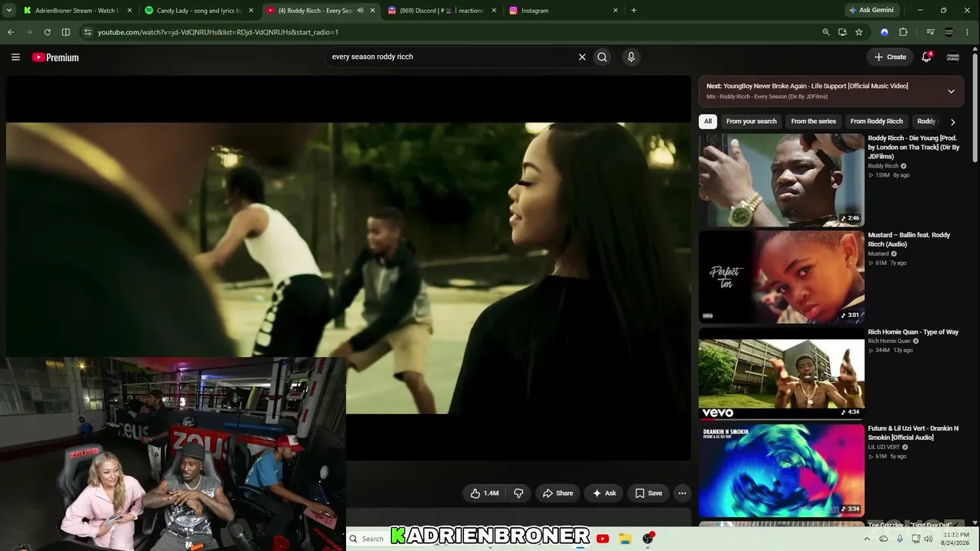Mute the Roddy Ricch tab audio
Viewport: 980px width, 551px height.
coord(360,11)
